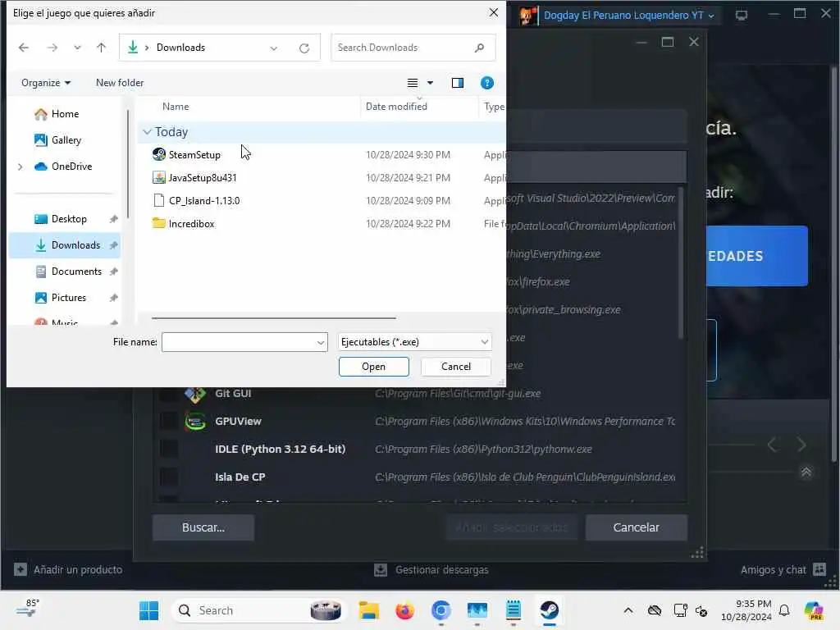Screen dimensions: 840x630
Task: Click the Buscar... button in Steam
Action: click(x=203, y=527)
